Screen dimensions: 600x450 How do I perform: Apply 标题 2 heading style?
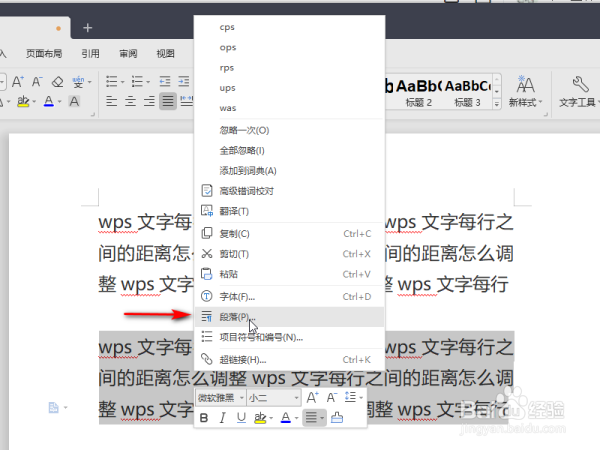419,92
